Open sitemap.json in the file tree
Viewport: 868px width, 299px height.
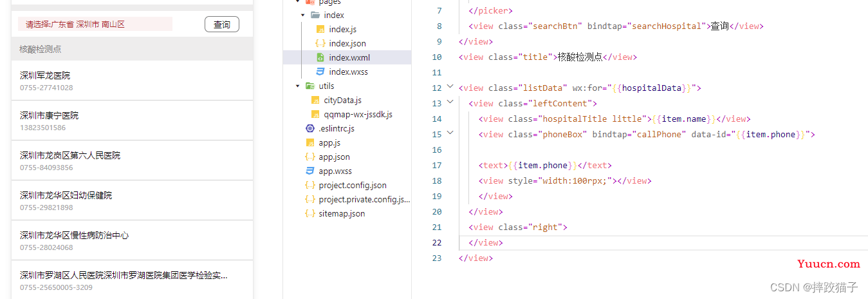[x=342, y=213]
